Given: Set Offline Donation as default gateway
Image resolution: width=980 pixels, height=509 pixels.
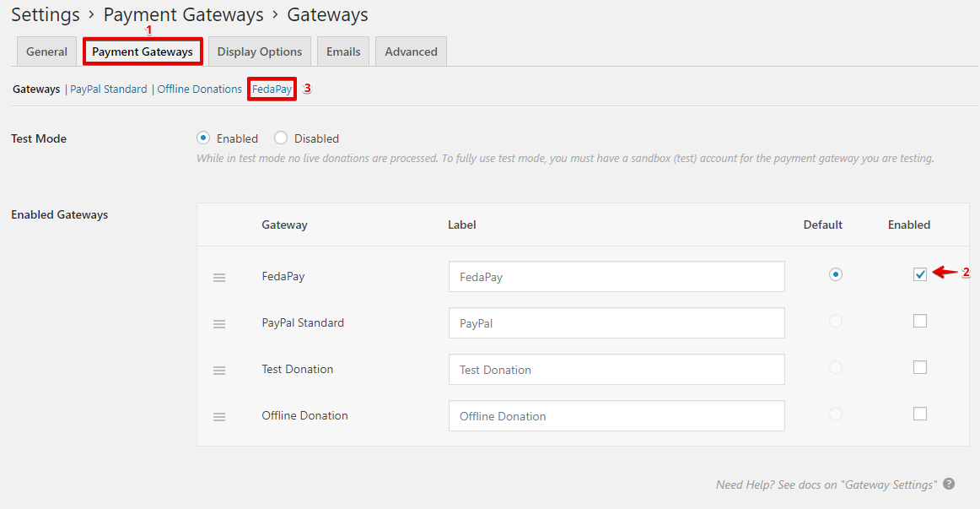Looking at the screenshot, I should pos(836,414).
